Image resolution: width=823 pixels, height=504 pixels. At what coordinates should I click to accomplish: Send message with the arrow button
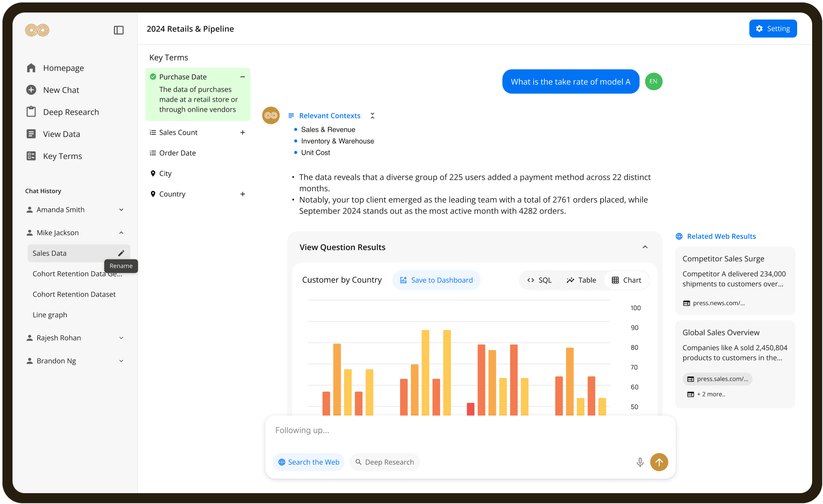click(659, 462)
